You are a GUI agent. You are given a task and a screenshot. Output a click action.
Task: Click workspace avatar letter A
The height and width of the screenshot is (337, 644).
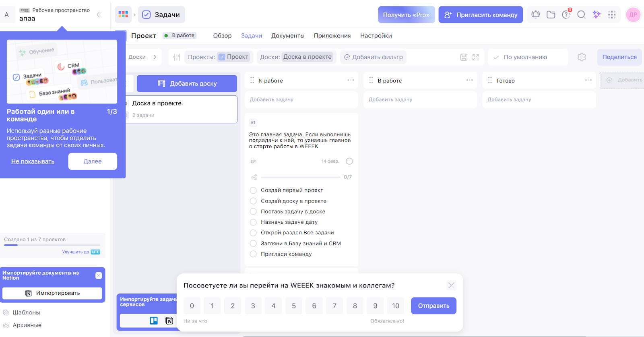tap(6, 15)
